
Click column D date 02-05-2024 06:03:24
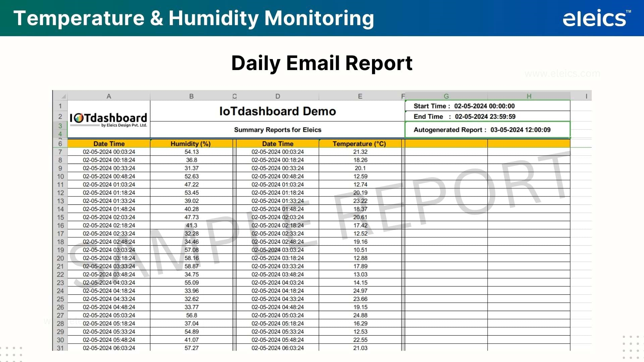tap(278, 348)
